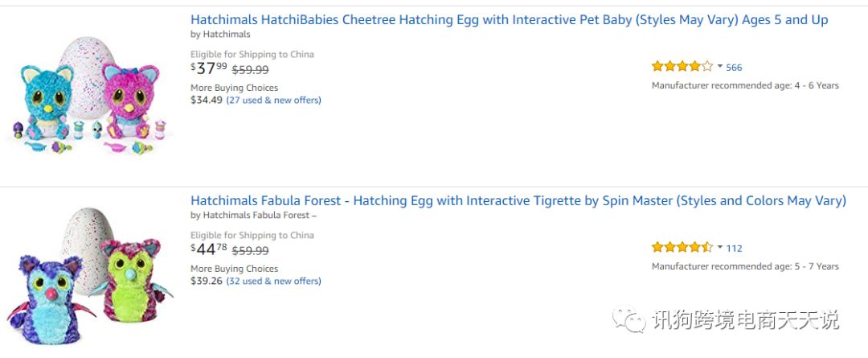
Task: Click the four-star rating of the Cheetree listing
Action: [682, 67]
